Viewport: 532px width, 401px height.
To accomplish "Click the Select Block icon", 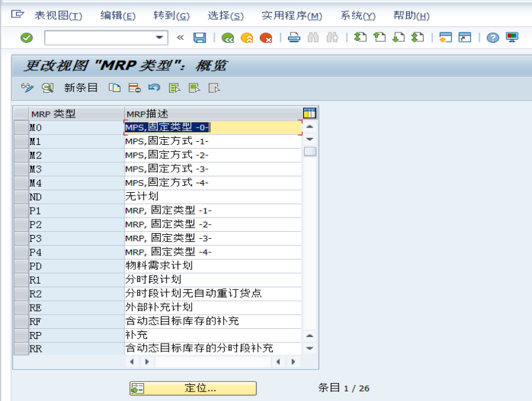I will click(x=194, y=88).
